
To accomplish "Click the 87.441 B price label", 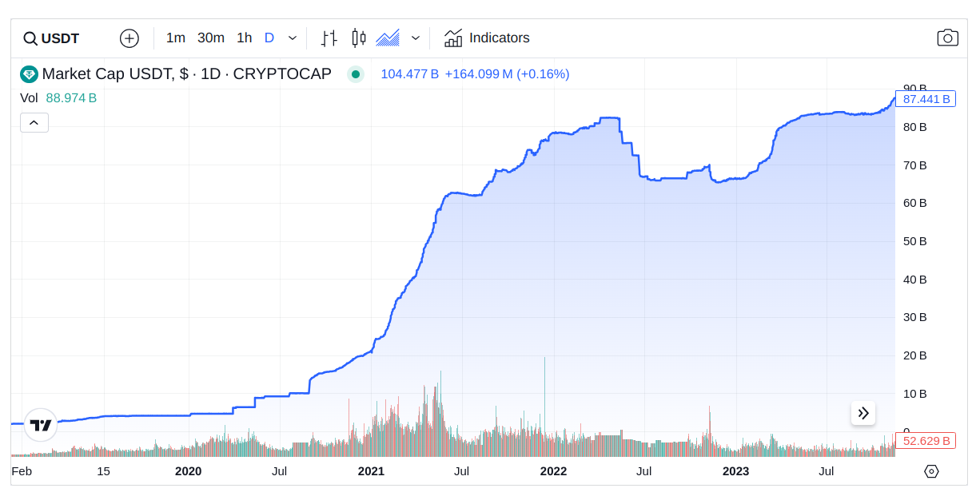I will tap(925, 99).
